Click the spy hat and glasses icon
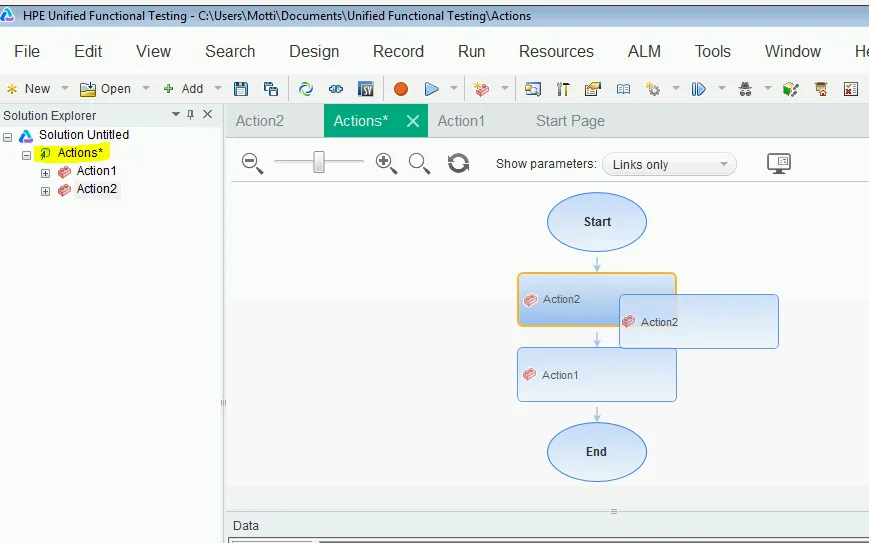Viewport: 869px width, 543px height. (x=745, y=89)
